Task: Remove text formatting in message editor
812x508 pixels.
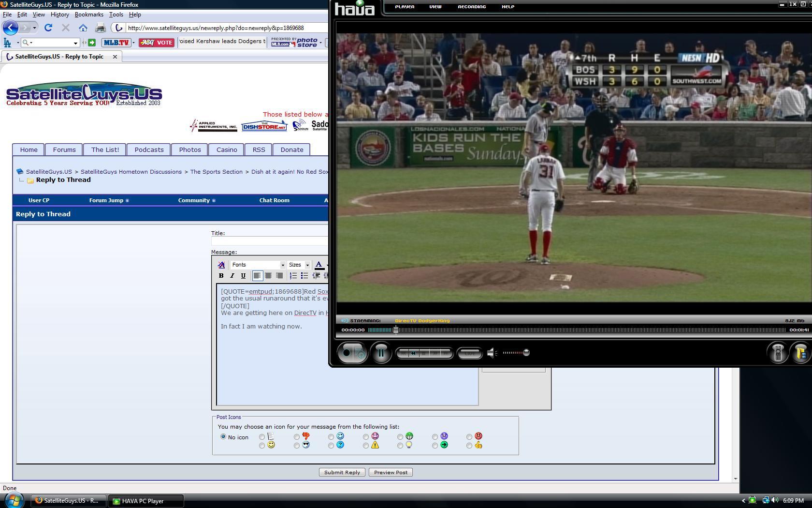Action: pos(221,265)
